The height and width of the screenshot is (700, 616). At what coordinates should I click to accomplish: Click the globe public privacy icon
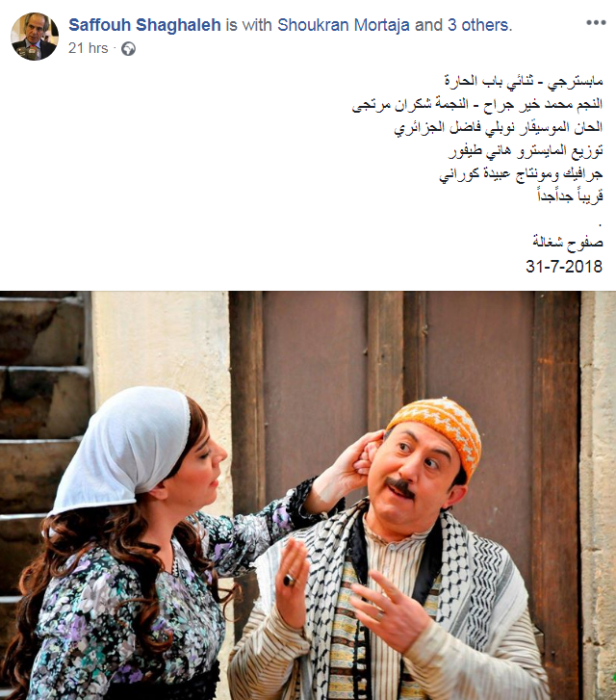(x=128, y=48)
